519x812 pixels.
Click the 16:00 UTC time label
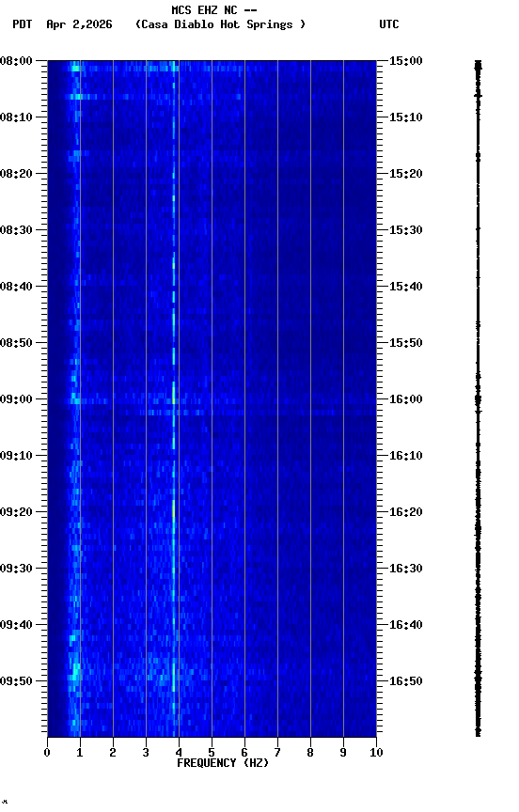tap(406, 399)
